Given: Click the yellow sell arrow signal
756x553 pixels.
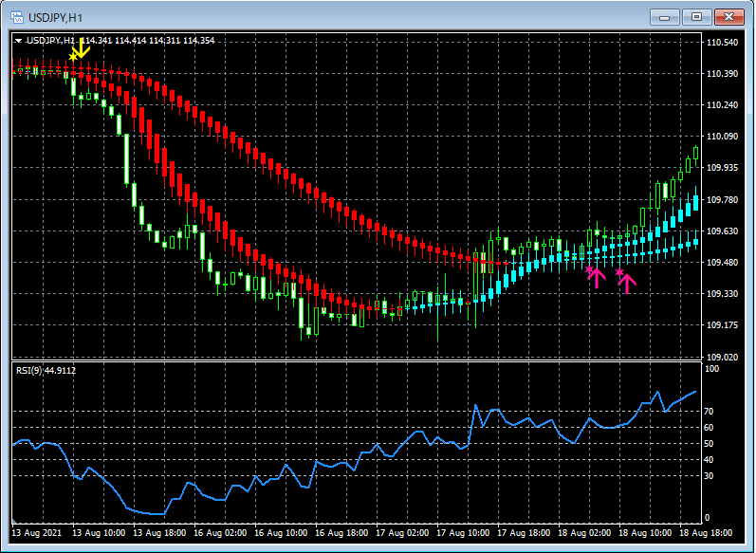Looking at the screenshot, I should point(82,48).
